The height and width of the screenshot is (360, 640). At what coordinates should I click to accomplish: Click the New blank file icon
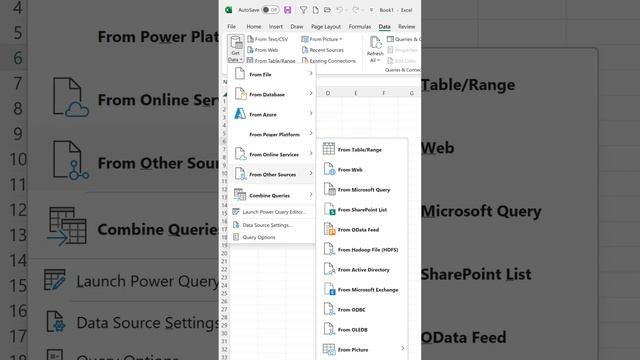[316, 10]
